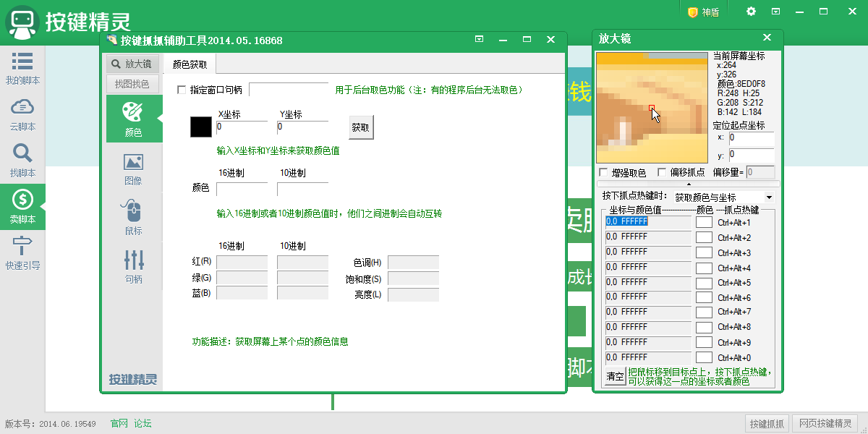Open the main window dropdown menu icon
The image size is (868, 434).
(775, 12)
